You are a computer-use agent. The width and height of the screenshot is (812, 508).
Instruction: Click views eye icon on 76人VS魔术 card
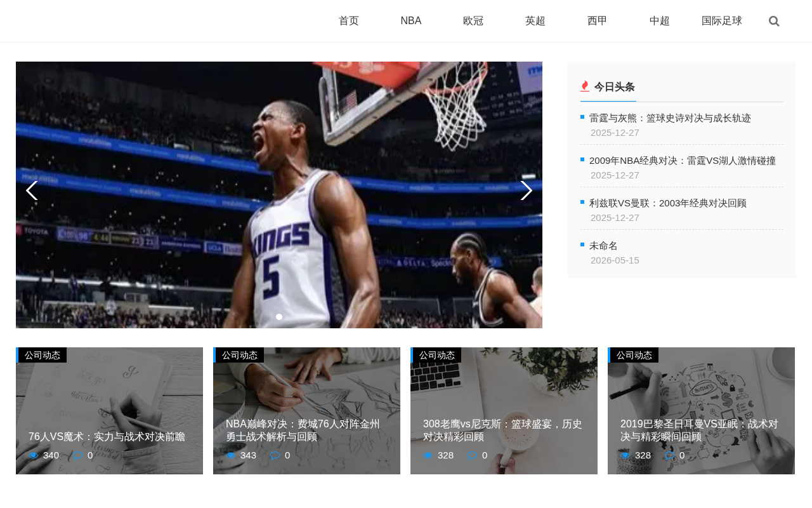point(34,455)
